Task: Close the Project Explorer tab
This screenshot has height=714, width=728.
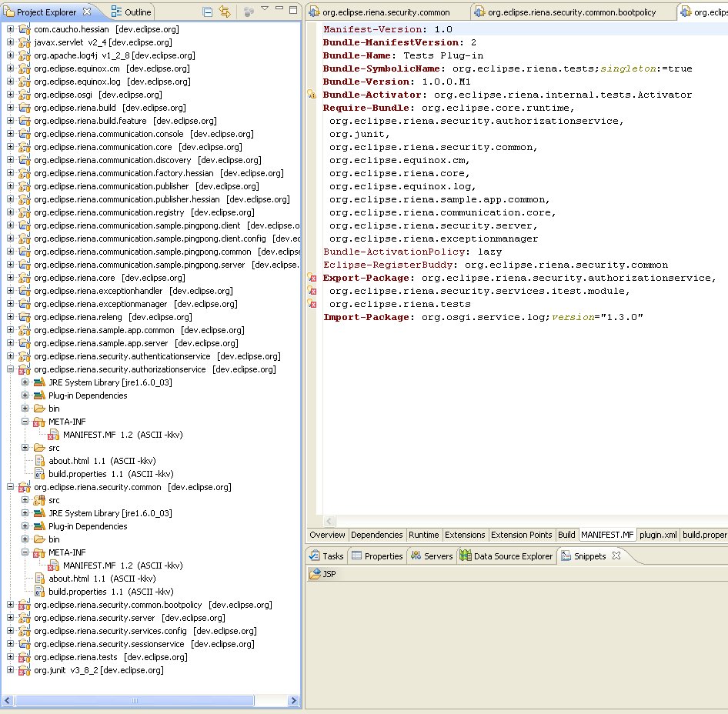Action: 87,12
